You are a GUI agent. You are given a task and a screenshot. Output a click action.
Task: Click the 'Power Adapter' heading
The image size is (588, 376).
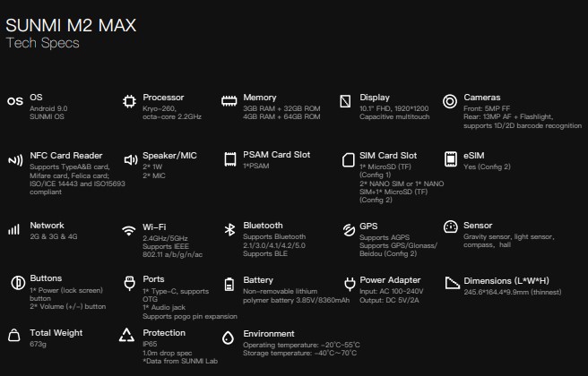[390, 280]
